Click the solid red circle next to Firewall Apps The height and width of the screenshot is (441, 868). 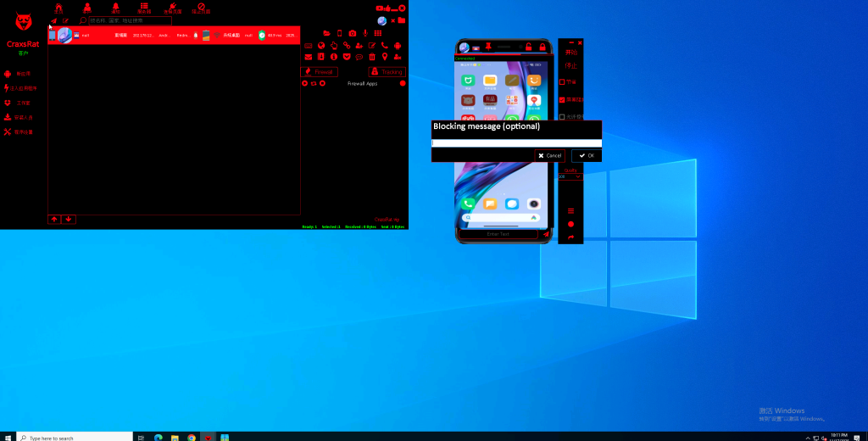pyautogui.click(x=403, y=84)
